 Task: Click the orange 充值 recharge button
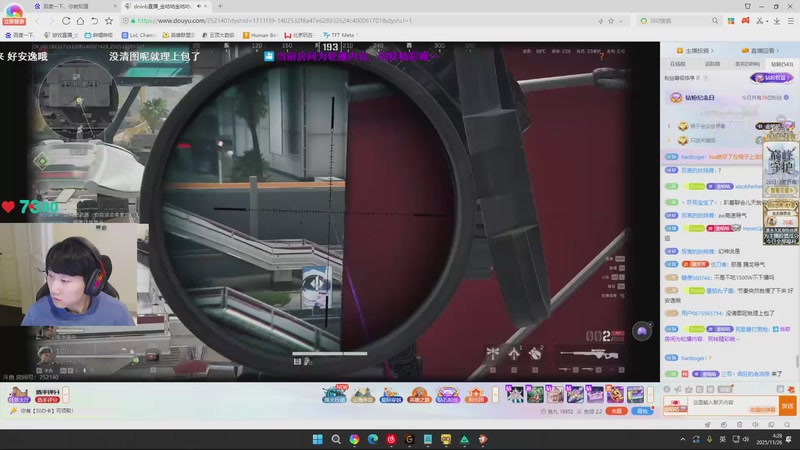[x=616, y=411]
